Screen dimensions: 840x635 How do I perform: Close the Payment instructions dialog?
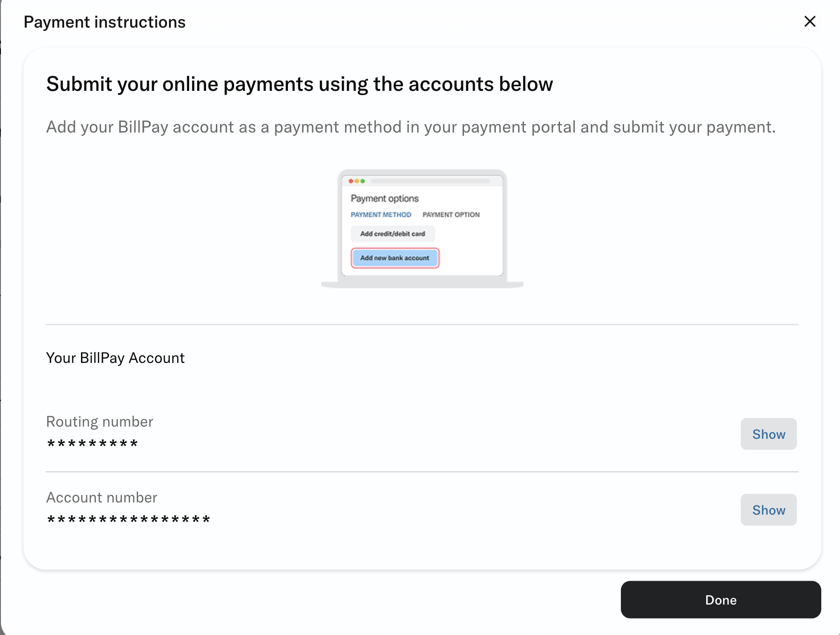pyautogui.click(x=810, y=21)
